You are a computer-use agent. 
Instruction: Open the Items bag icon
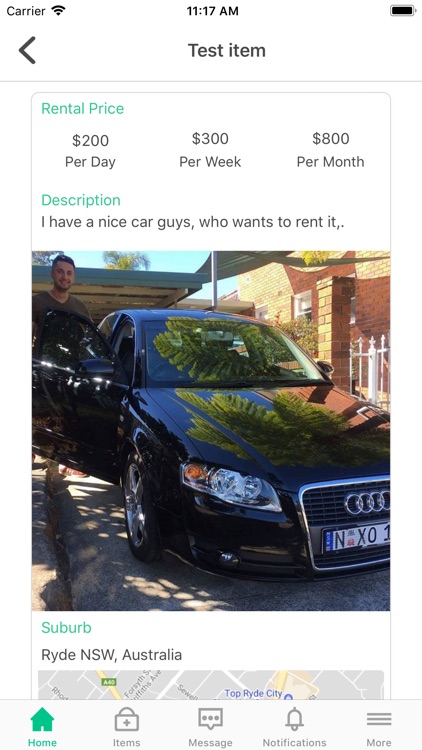pyautogui.click(x=127, y=719)
